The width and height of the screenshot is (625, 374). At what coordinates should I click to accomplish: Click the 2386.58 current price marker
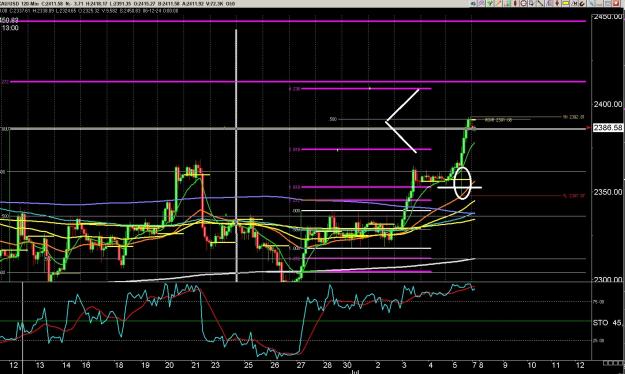coord(608,128)
